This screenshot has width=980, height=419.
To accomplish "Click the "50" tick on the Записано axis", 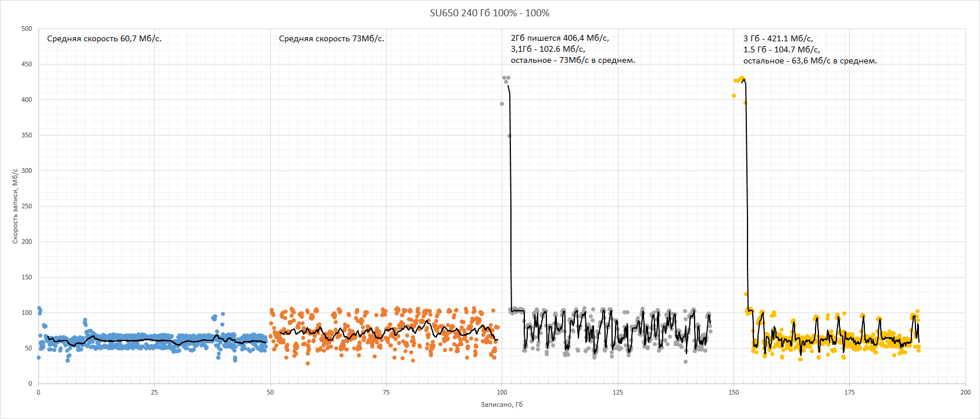I will pyautogui.click(x=270, y=392).
